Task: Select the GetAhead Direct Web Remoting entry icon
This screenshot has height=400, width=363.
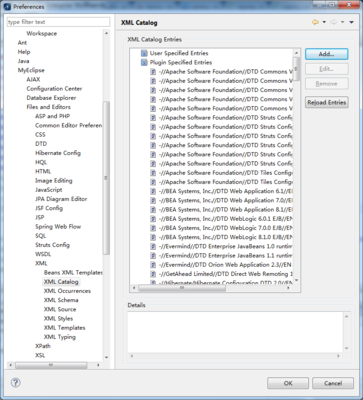Action: pos(153,274)
